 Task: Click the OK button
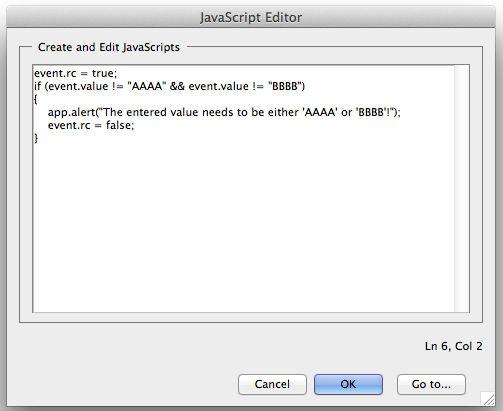[x=348, y=384]
